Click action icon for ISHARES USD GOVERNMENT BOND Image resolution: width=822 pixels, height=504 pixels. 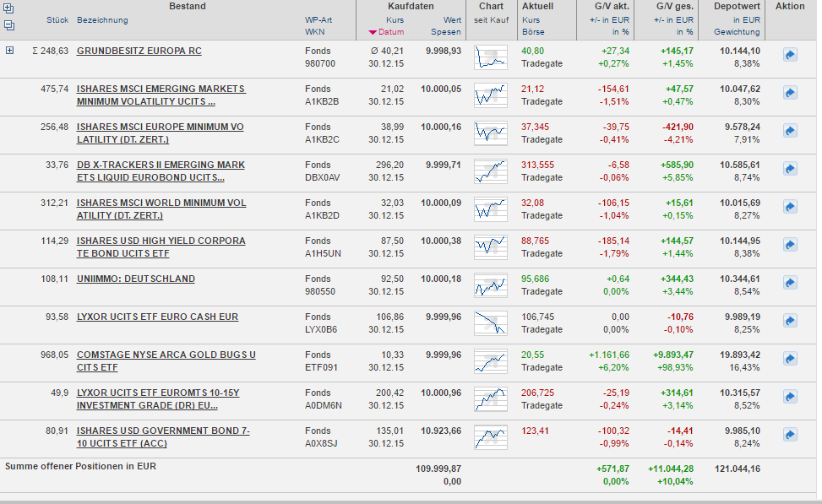(790, 435)
